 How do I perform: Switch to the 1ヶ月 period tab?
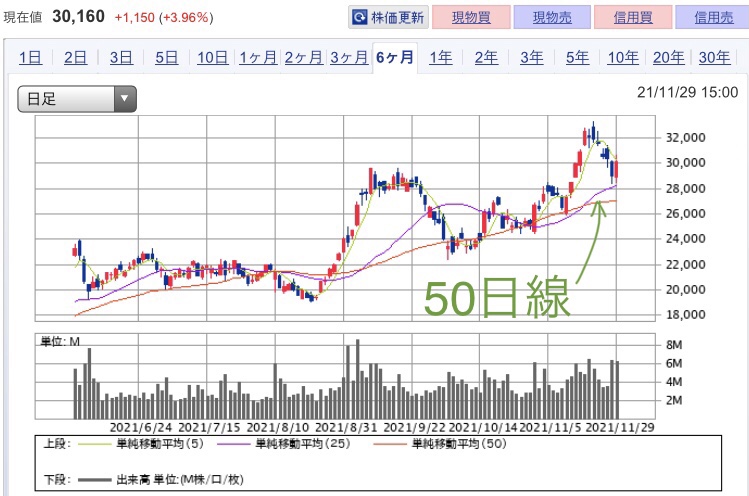pos(257,57)
